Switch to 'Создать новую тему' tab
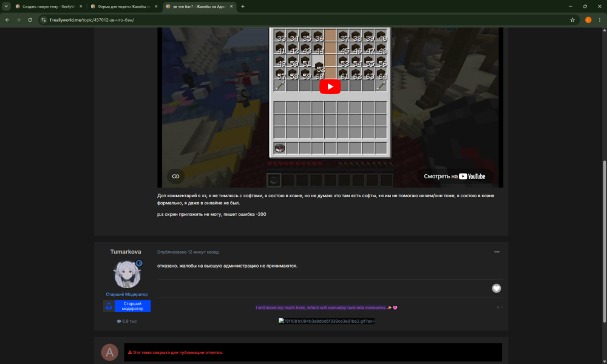This screenshot has height=364, width=607. point(48,7)
